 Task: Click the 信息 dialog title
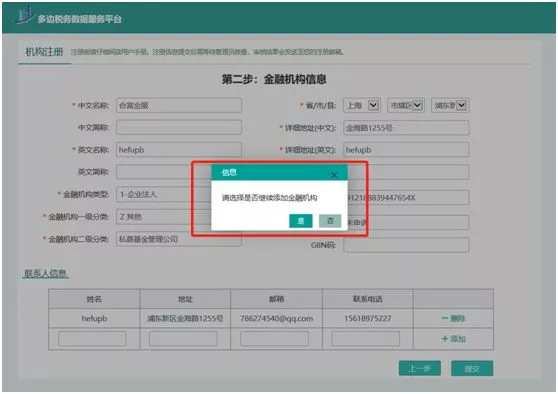click(229, 173)
